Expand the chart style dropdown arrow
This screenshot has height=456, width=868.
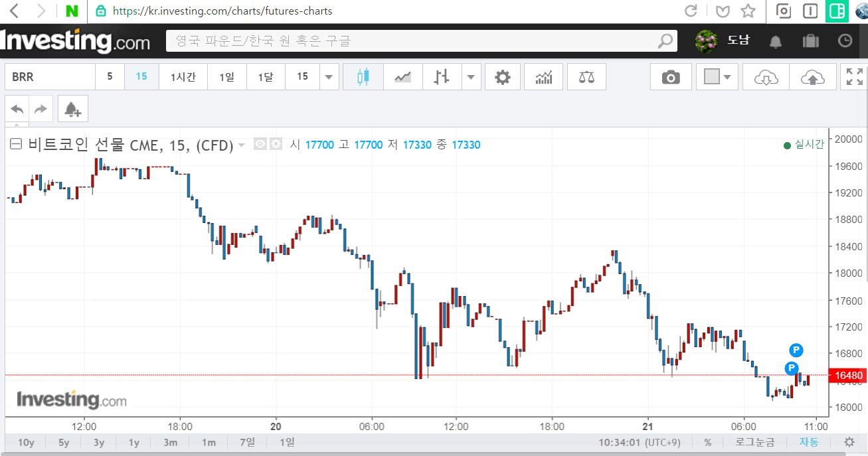472,76
